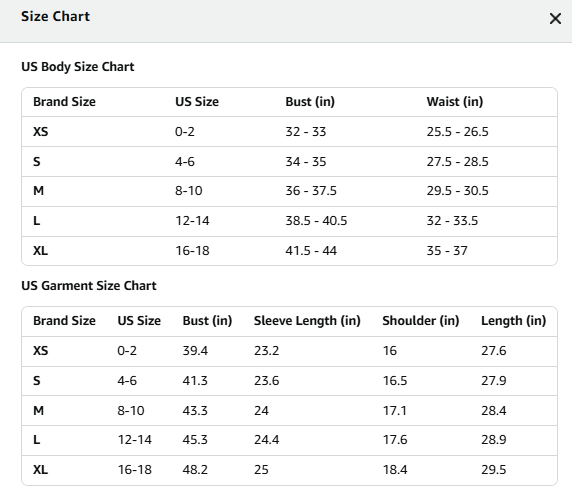This screenshot has height=500, width=572.
Task: Click XL waist range 35 - 37
Action: point(447,251)
